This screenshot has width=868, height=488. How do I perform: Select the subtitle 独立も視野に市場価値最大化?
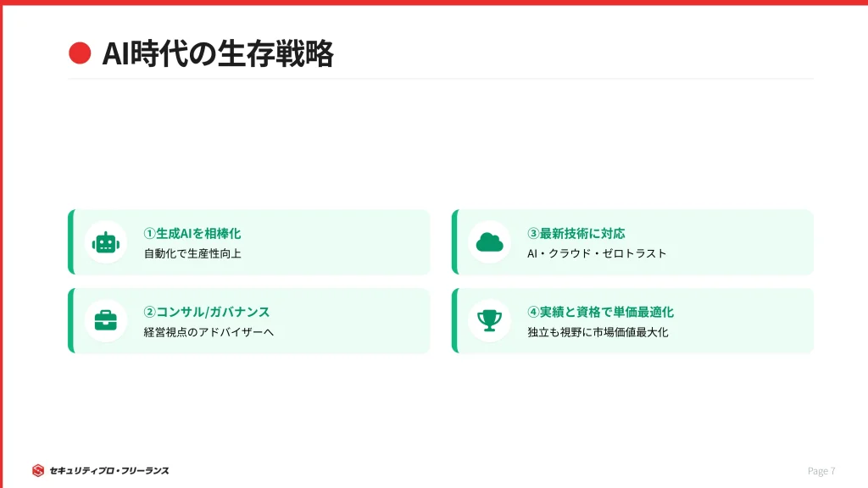[x=598, y=332]
